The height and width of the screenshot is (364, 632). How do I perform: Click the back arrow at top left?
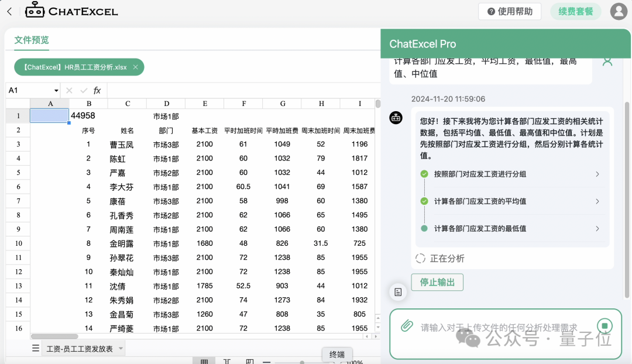(x=10, y=12)
